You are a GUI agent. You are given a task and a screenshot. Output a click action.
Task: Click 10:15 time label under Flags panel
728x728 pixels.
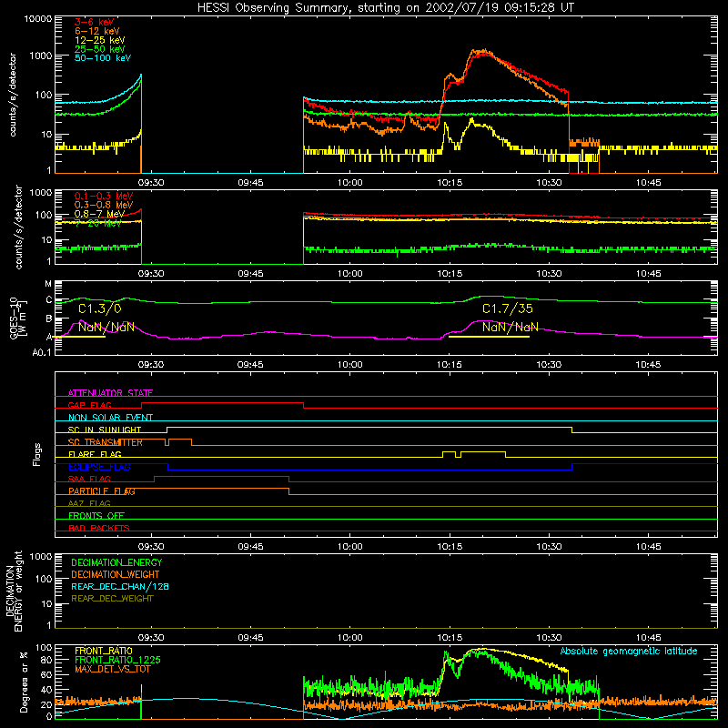pos(450,547)
